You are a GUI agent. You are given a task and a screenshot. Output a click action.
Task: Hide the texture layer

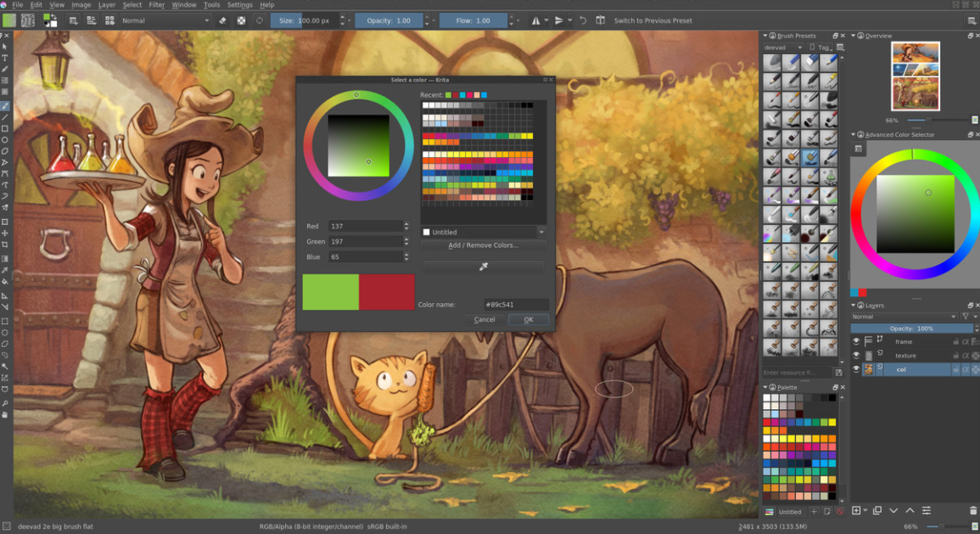856,355
